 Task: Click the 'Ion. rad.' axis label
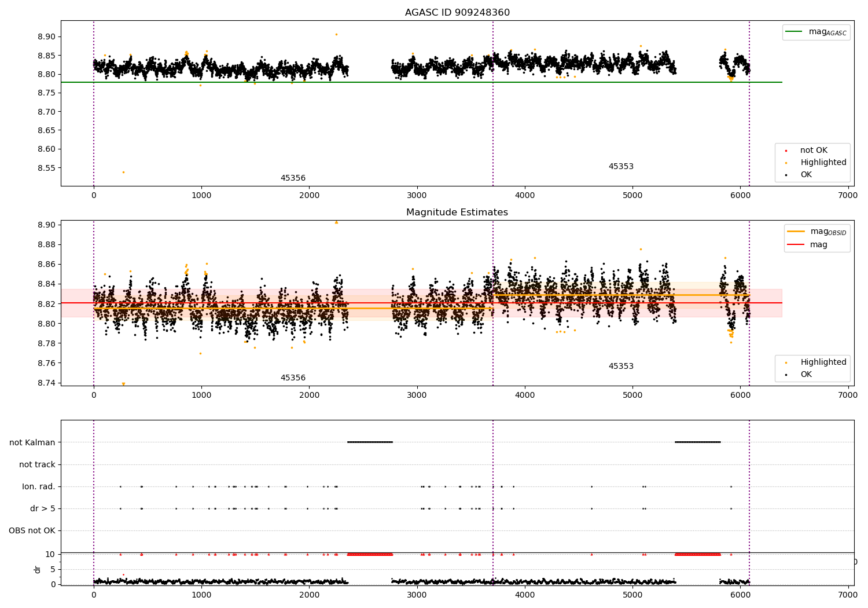point(39,486)
